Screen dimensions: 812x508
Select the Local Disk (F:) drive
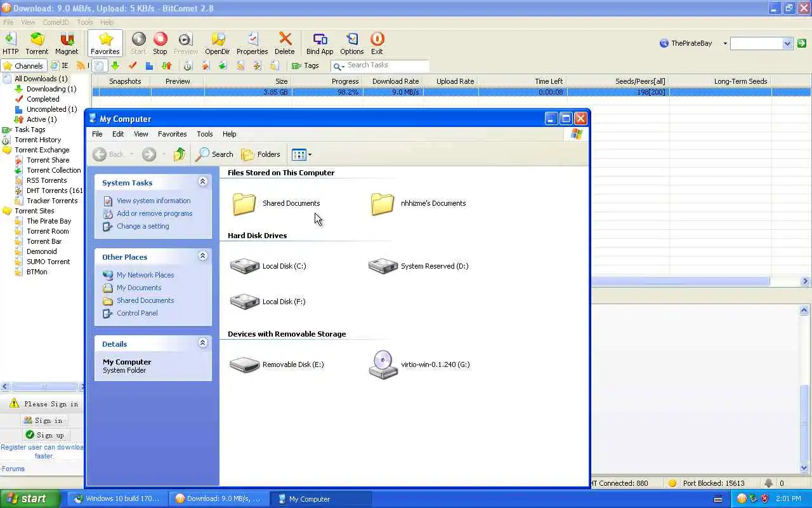pos(268,302)
